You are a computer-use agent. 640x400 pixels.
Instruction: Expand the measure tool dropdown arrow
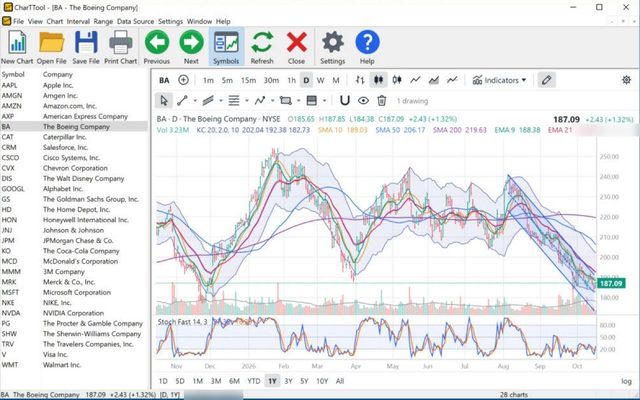(324, 100)
